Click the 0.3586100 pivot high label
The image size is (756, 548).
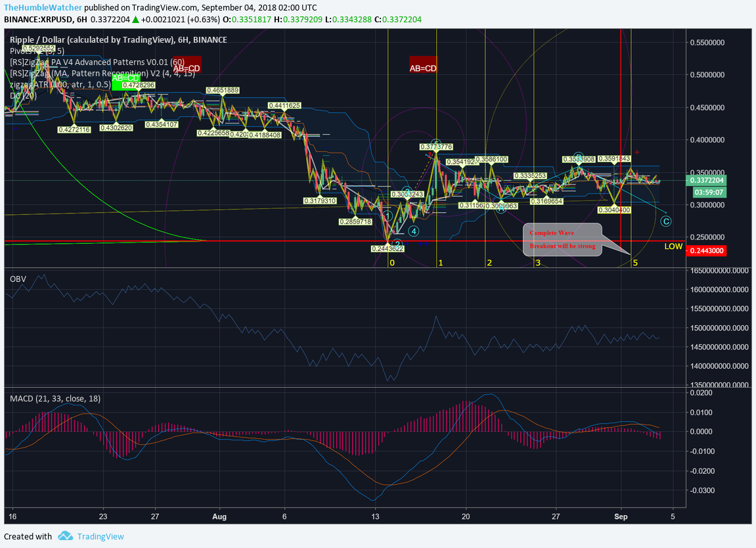click(491, 159)
